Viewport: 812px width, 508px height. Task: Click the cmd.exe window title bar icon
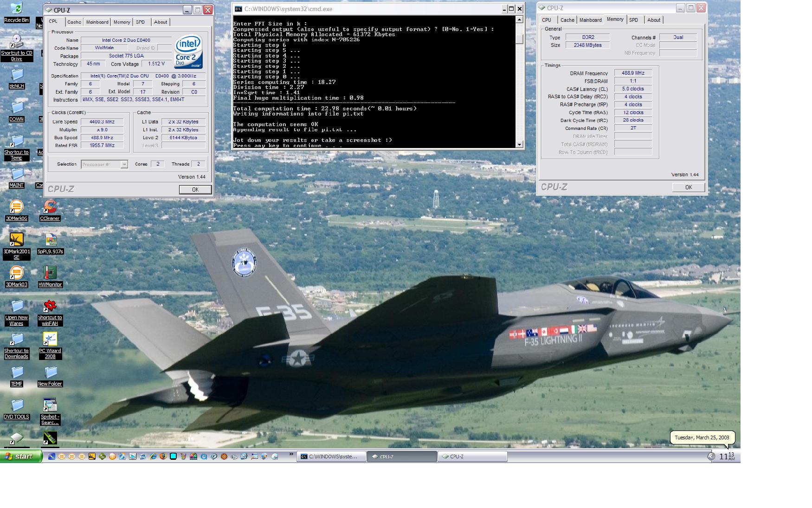click(x=238, y=9)
